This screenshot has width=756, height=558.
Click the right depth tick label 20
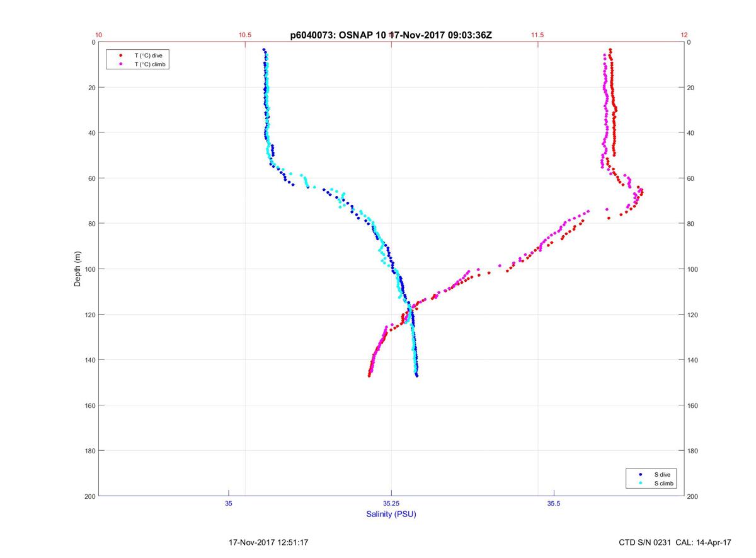pyautogui.click(x=691, y=88)
